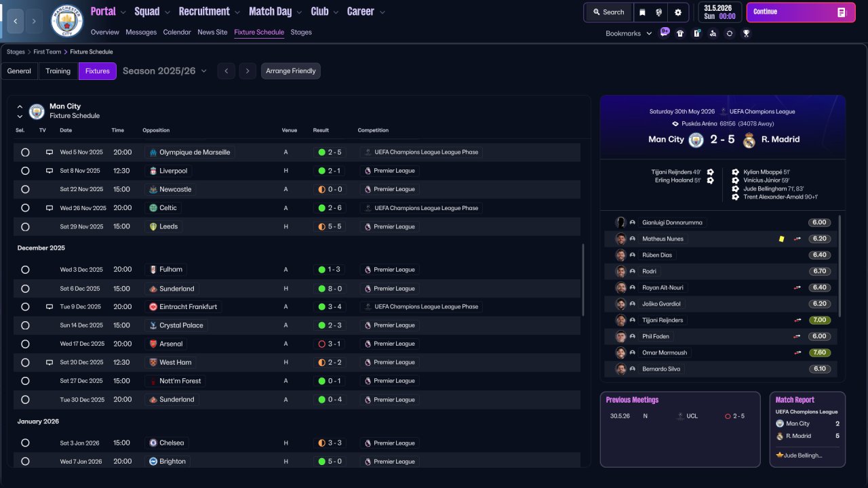Open the Messages sub-menu item
This screenshot has height=488, width=868.
141,32
